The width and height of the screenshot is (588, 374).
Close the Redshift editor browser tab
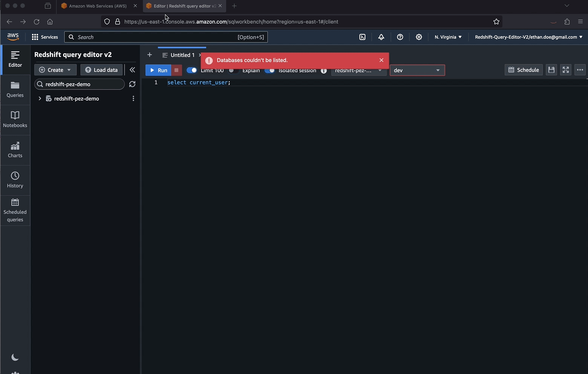click(220, 6)
